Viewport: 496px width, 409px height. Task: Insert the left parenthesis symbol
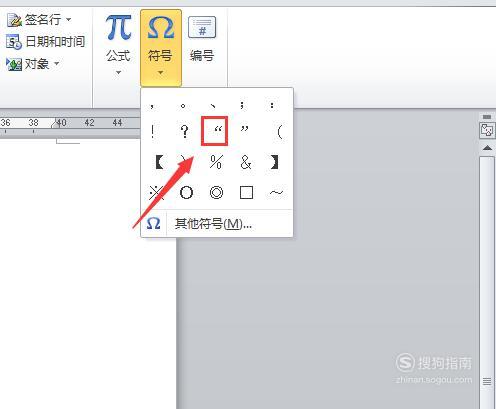tap(280, 132)
